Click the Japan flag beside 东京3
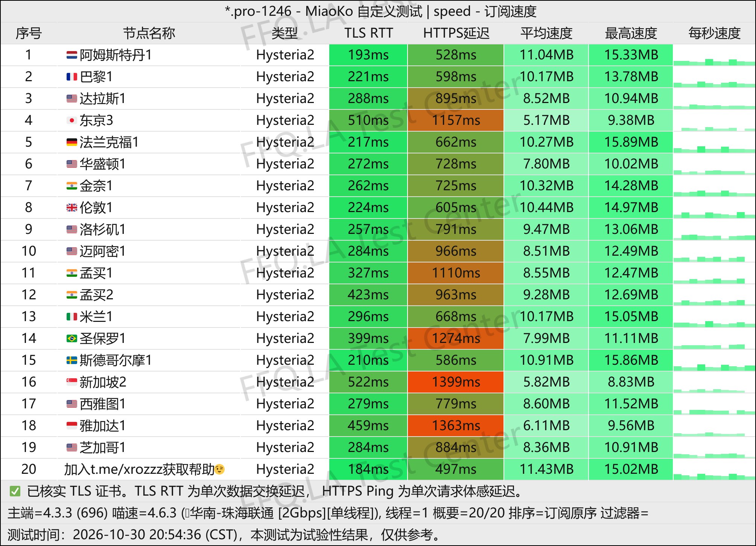Screen dimensions: 756x546 [71, 121]
